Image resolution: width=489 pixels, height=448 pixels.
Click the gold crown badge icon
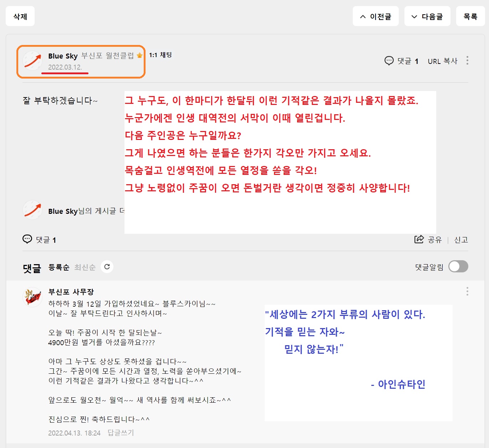140,55
